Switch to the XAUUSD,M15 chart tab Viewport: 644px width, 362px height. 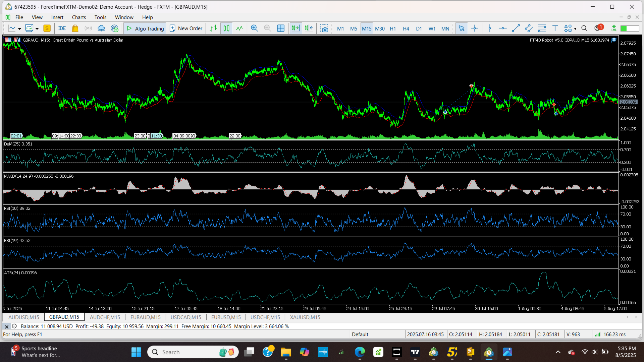pos(305,317)
